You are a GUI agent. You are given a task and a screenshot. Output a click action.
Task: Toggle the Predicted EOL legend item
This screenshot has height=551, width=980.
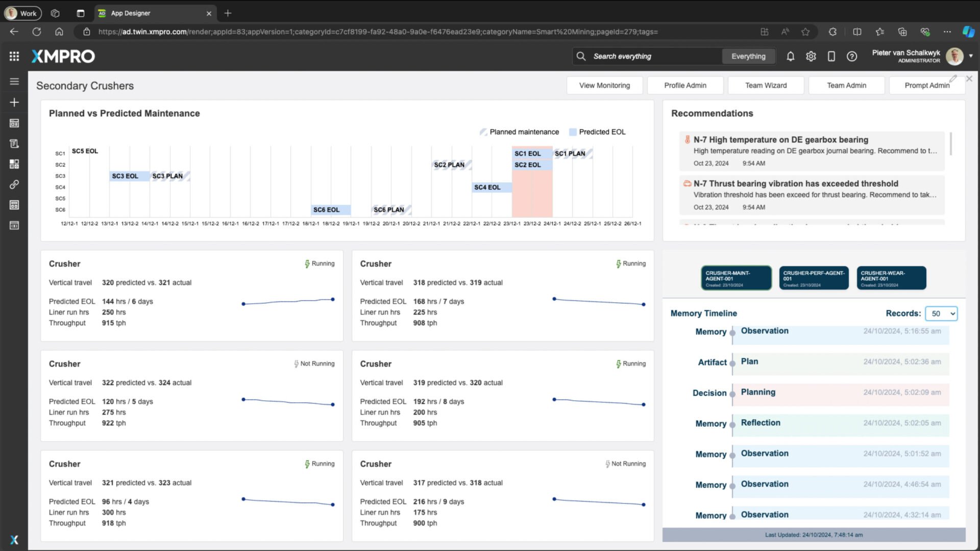coord(597,132)
